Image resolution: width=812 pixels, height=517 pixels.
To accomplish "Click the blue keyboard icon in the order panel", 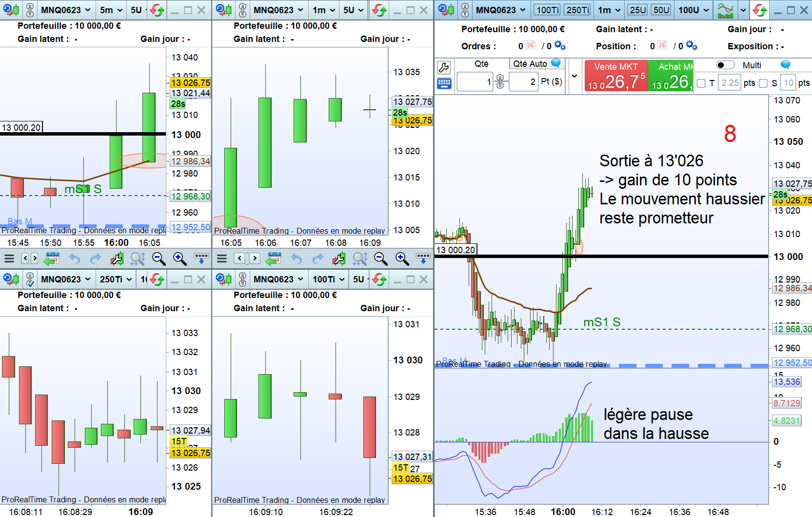I will [444, 83].
